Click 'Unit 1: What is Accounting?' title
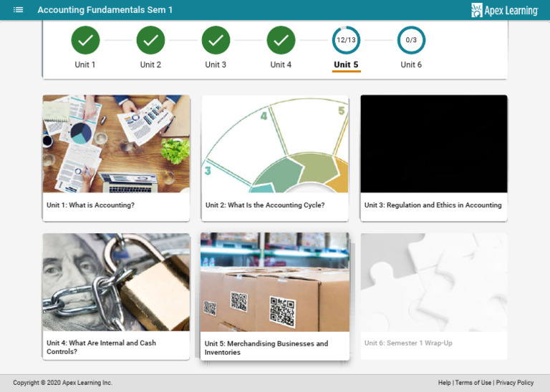The image size is (550, 392). (x=90, y=205)
